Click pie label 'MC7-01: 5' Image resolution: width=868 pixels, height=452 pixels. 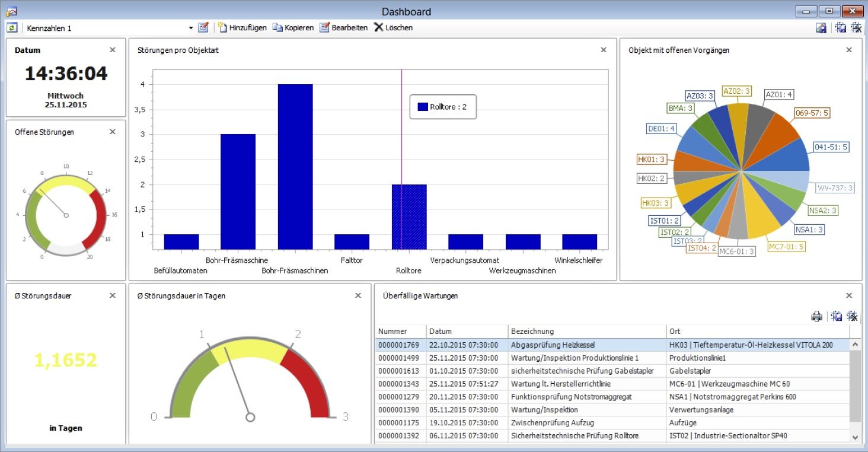click(x=787, y=246)
